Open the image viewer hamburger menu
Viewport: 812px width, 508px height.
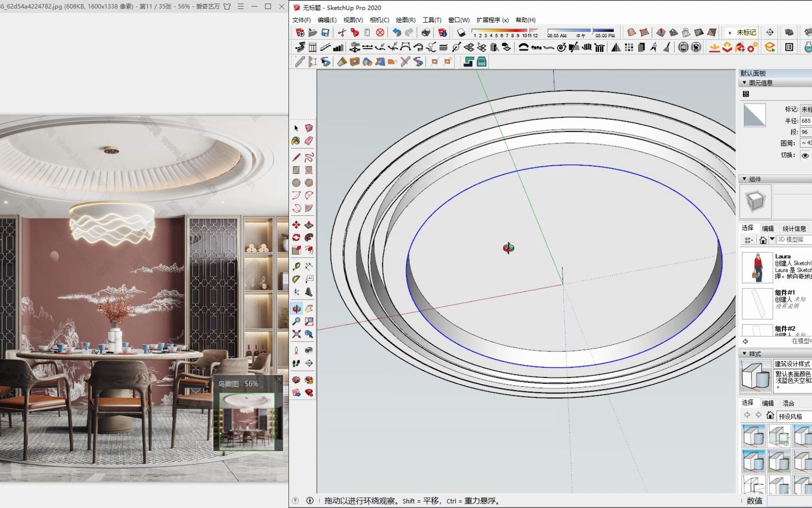tap(241, 7)
